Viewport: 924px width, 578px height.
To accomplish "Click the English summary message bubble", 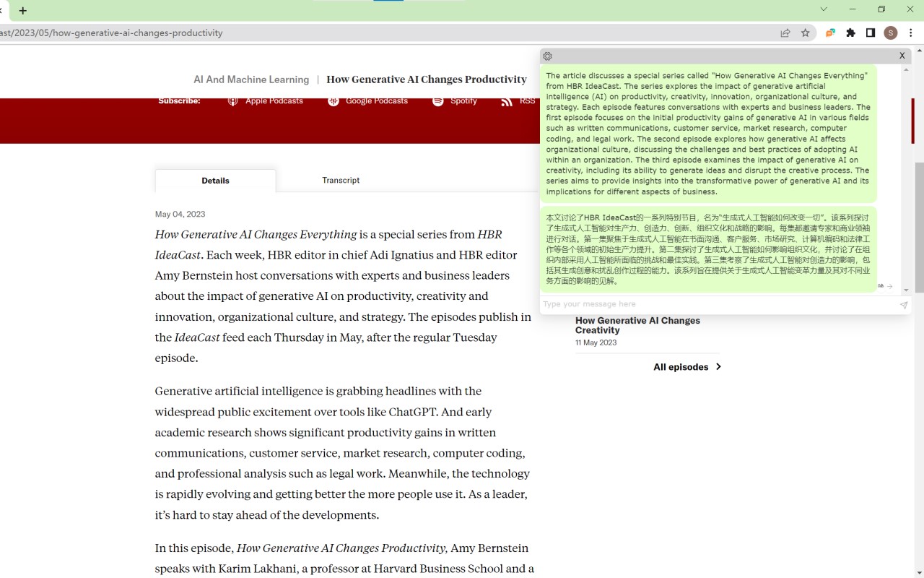I will coord(708,134).
